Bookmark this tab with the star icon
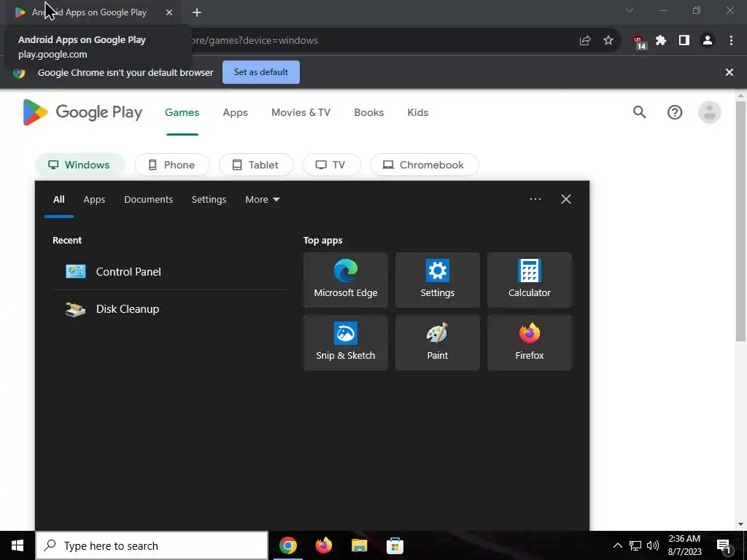747x560 pixels. coord(608,41)
